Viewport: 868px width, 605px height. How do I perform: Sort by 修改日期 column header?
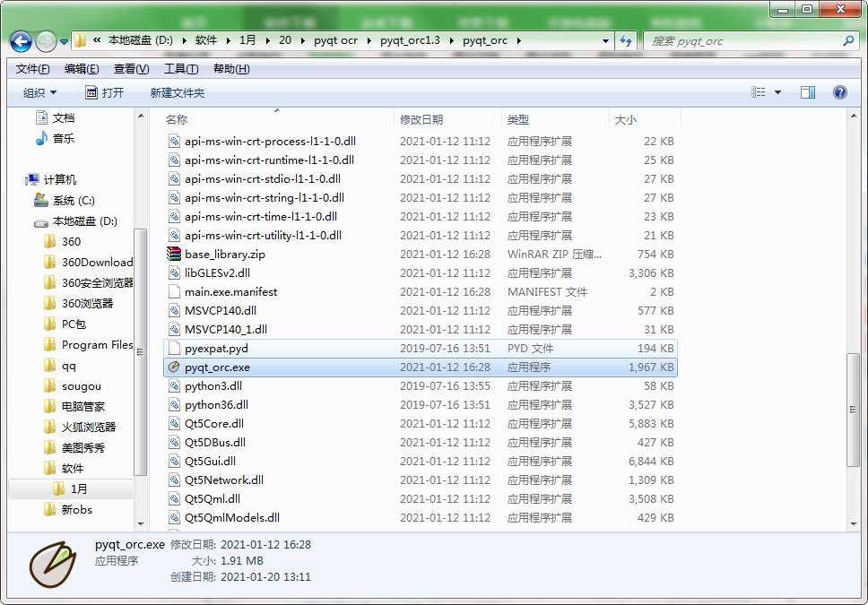(x=421, y=119)
